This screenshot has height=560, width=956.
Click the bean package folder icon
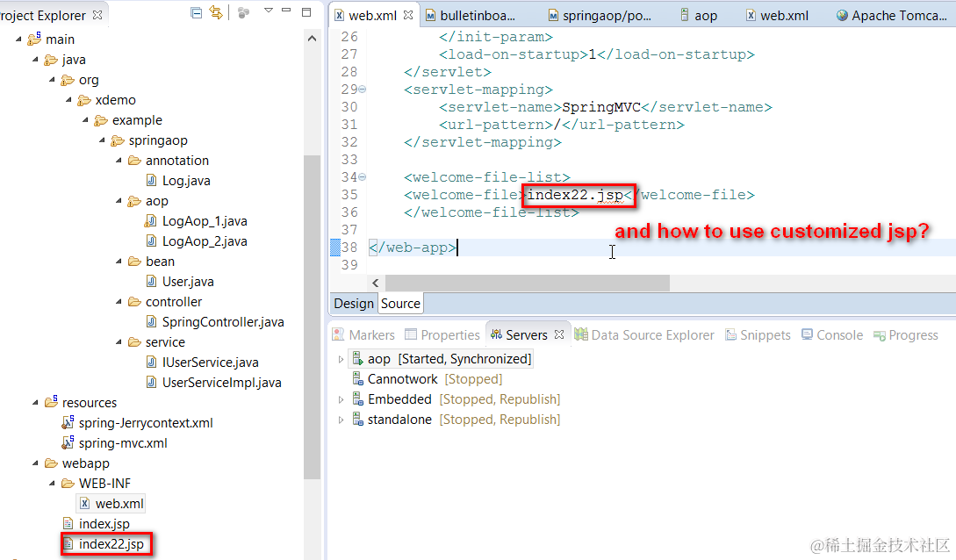(x=134, y=262)
